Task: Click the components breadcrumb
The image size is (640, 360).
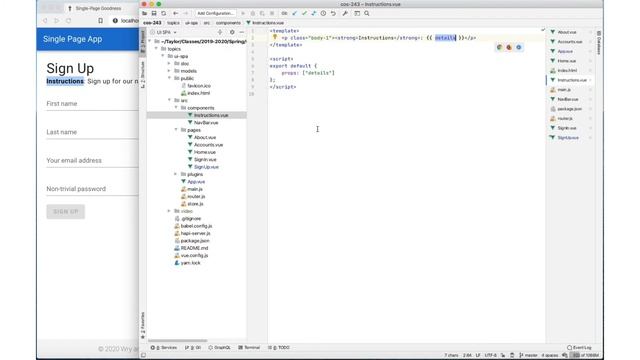Action: pyautogui.click(x=228, y=23)
